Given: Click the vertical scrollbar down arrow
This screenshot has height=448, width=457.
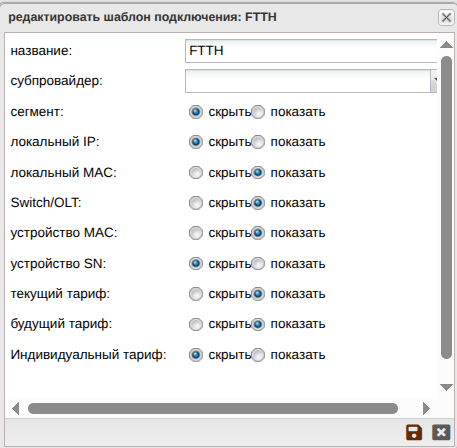Looking at the screenshot, I should pyautogui.click(x=446, y=387).
